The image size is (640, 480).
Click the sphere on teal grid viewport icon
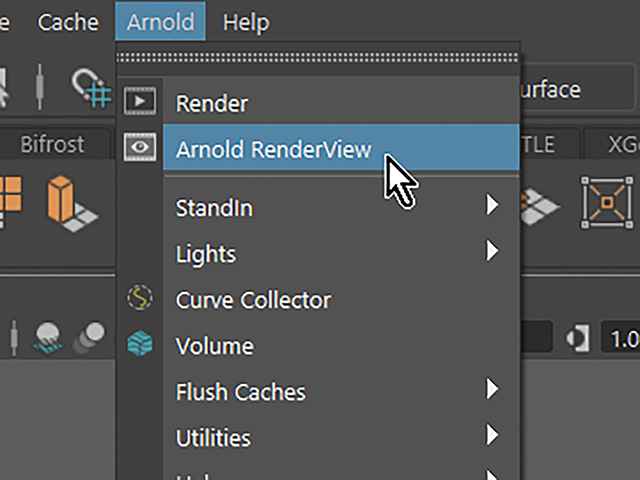click(48, 338)
